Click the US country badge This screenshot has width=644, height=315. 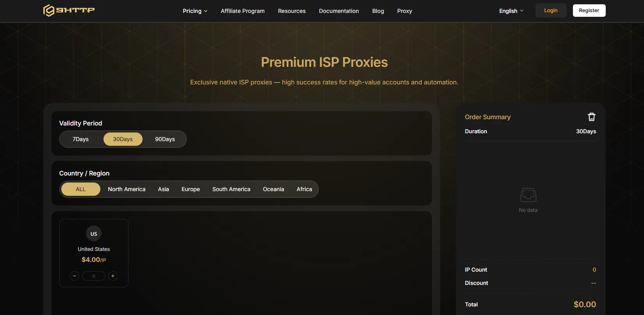click(x=94, y=234)
